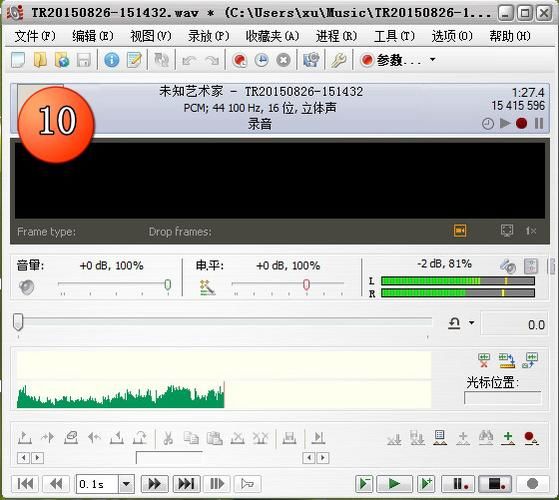
Task: Click the main position slider thumb
Action: click(x=18, y=322)
